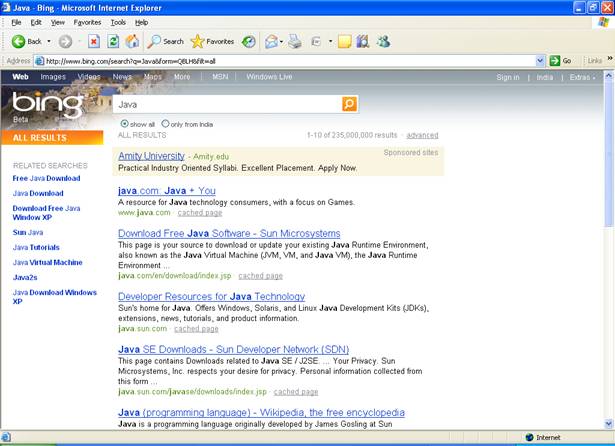Click the Mail envelope toolbar icon
This screenshot has height=446, width=615.
271,41
